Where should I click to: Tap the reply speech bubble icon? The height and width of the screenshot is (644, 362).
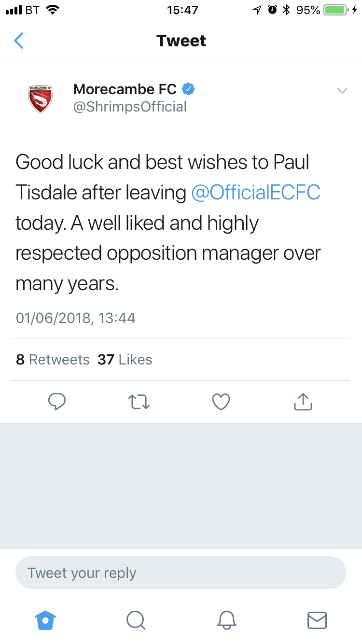[57, 402]
